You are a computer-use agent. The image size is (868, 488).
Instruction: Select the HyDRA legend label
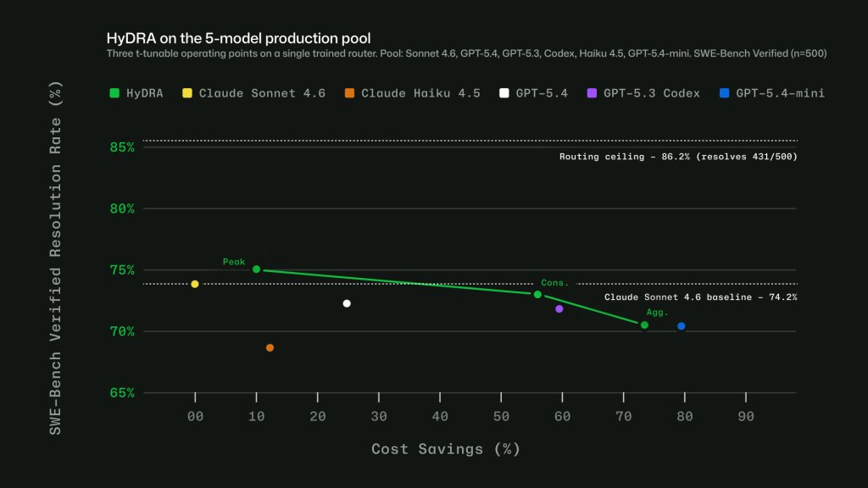(144, 93)
